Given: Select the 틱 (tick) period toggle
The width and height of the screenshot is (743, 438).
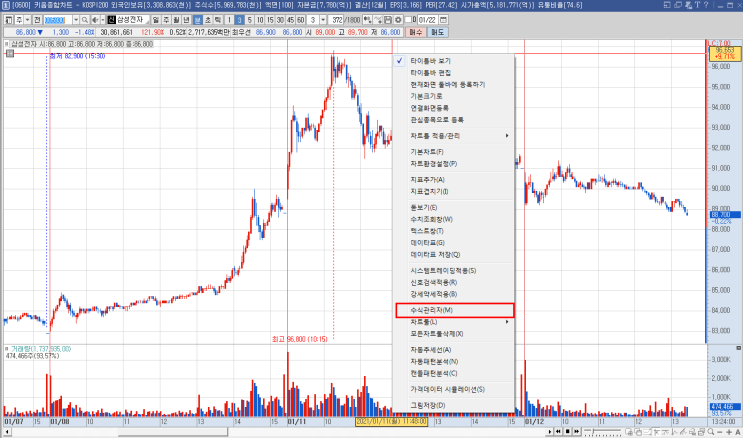Looking at the screenshot, I should (217, 20).
